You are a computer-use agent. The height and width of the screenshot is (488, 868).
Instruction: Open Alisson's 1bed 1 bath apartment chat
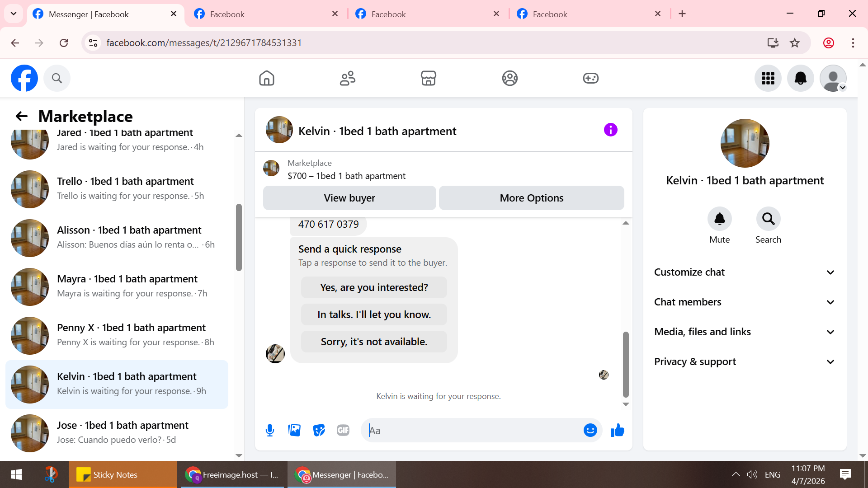pos(117,238)
